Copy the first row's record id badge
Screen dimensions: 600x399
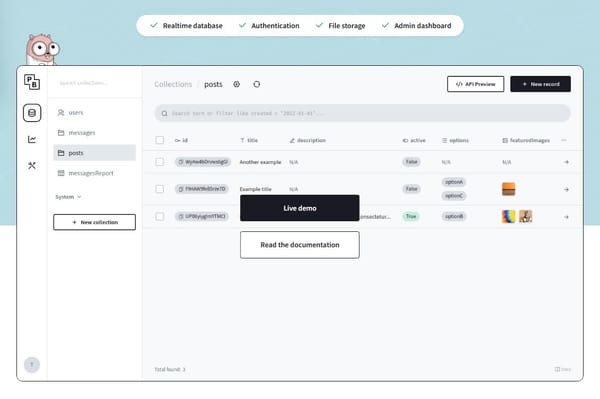pyautogui.click(x=203, y=162)
